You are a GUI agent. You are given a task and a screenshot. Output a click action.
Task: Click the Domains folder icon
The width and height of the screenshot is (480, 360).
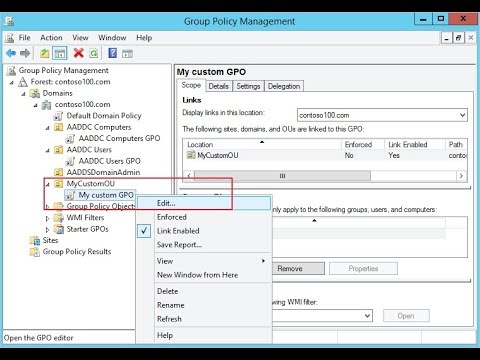tap(35, 93)
